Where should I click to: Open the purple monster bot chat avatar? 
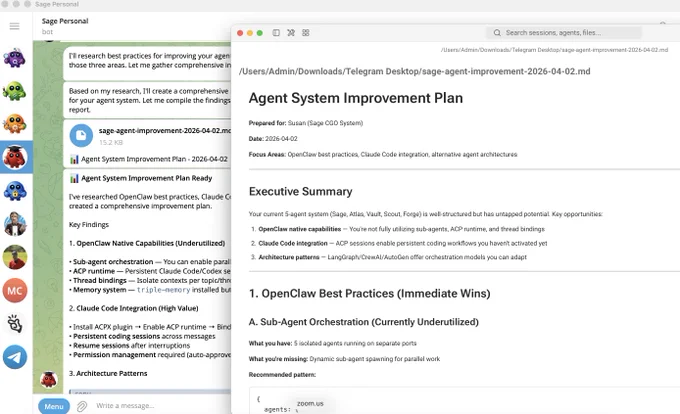tap(15, 58)
